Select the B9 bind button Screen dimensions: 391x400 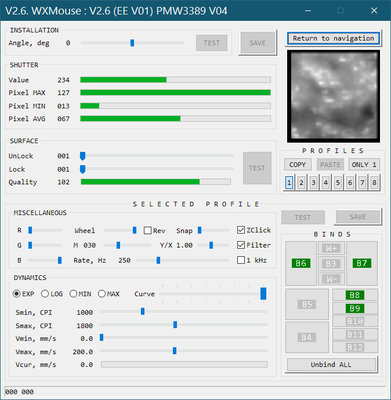pos(355,308)
